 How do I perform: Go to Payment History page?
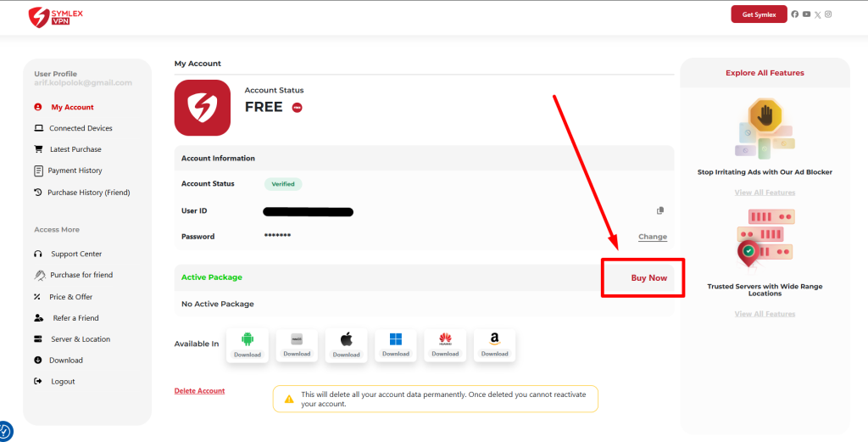(x=75, y=171)
